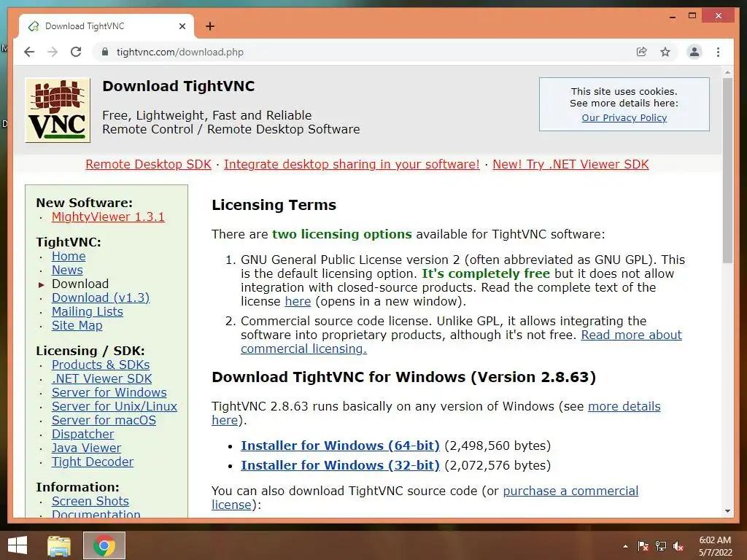
Task: Go back using the browser back arrow
Action: tap(29, 52)
